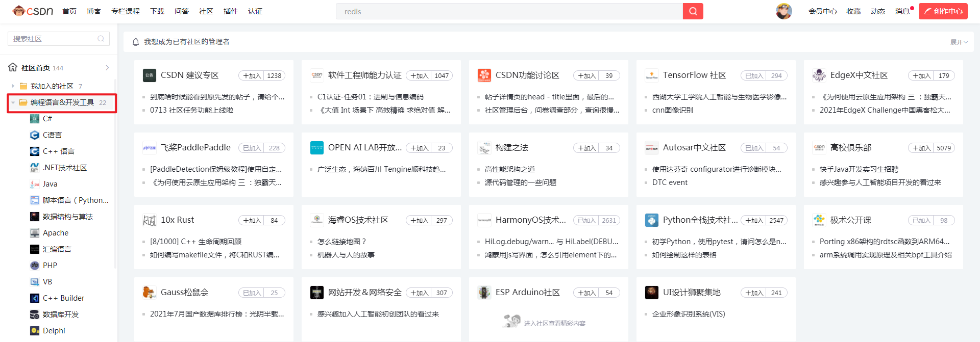
Task: Open post 怎么链接地图？
Action: (342, 242)
